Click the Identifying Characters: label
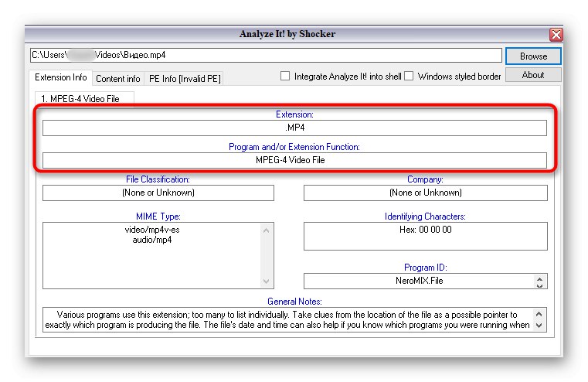Screen dimensions: 588x382 point(425,217)
